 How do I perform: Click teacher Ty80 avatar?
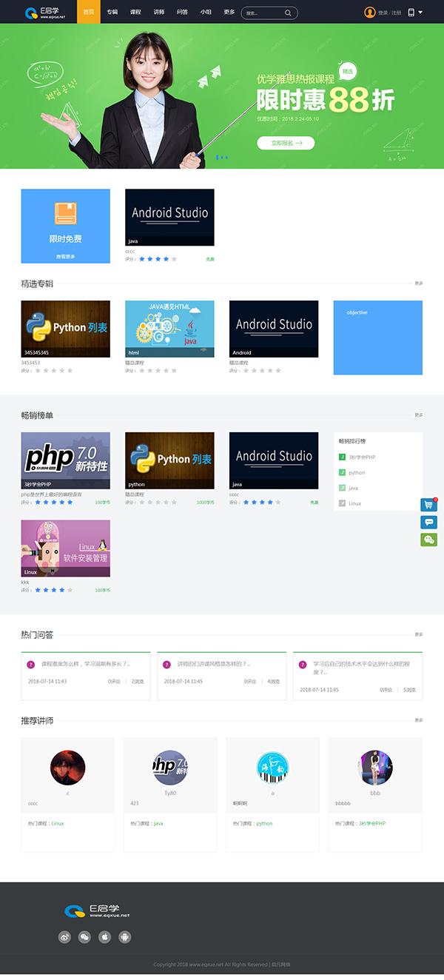170,768
